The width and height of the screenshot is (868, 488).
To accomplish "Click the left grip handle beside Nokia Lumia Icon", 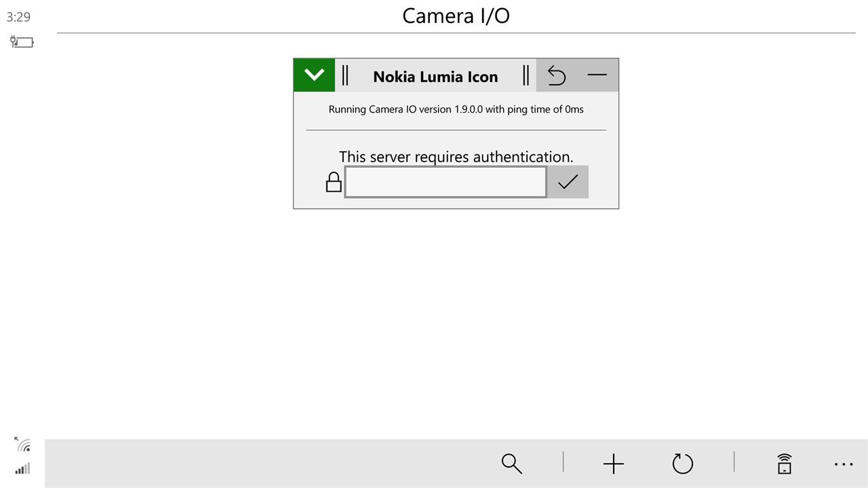I will (345, 75).
